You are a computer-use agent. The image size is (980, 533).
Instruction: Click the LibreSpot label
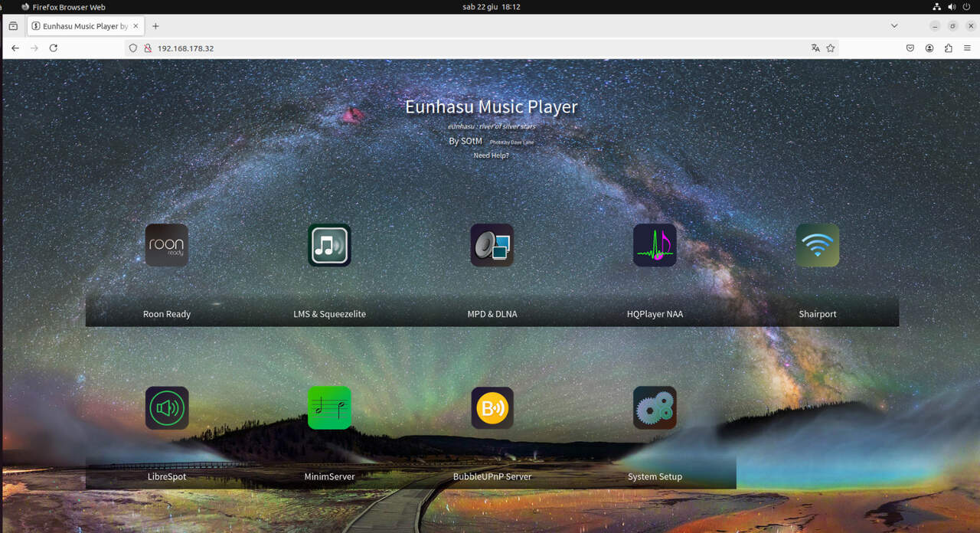coord(167,476)
